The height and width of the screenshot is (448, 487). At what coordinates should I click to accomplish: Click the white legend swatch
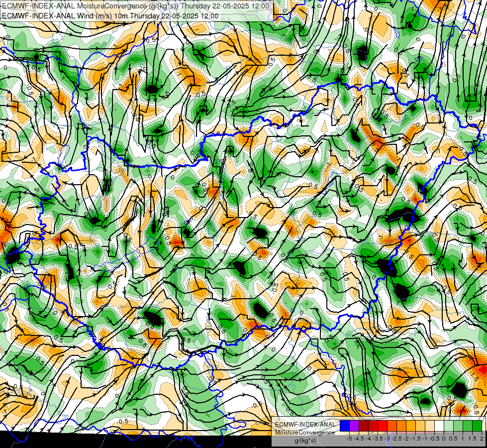pos(439,426)
